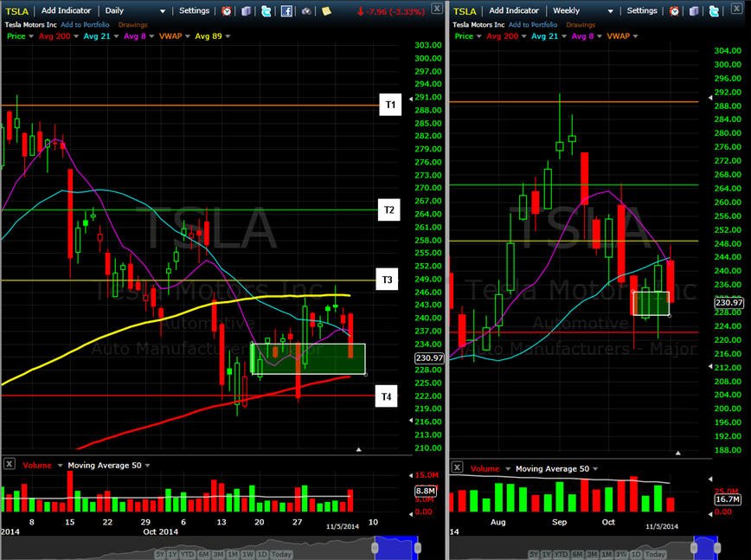The width and height of the screenshot is (751, 560).
Task: Click Add to Portfolio in Weekly chart
Action: tap(533, 24)
